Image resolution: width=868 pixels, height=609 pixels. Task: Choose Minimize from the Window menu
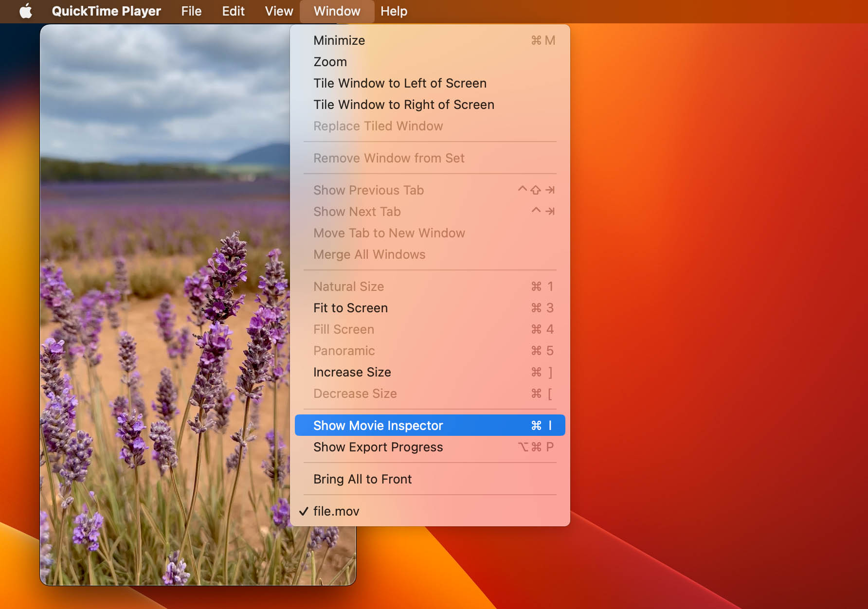[x=430, y=40]
